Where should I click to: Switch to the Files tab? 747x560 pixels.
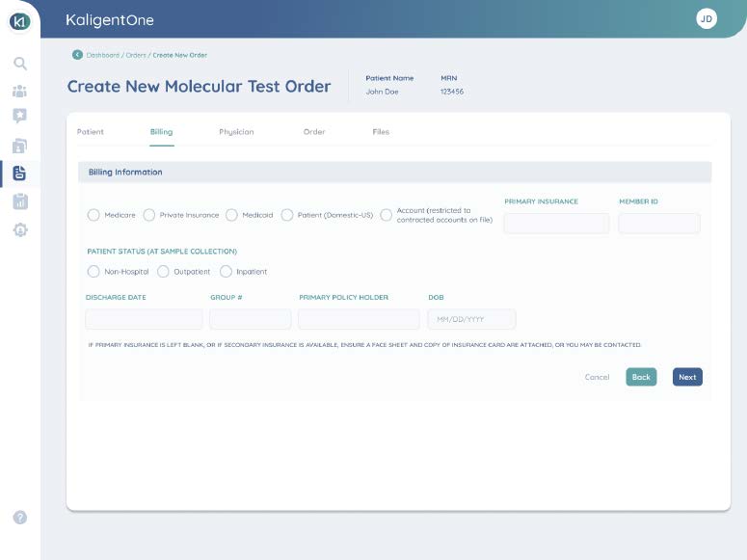click(x=381, y=132)
